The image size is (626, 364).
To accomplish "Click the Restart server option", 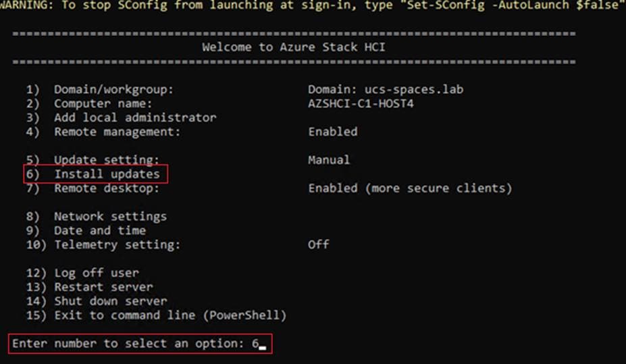I will 89,287.
